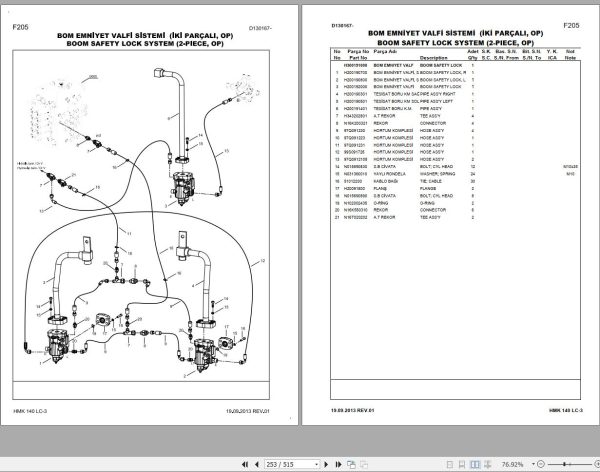Click the Part No column header
This screenshot has width=600, height=472.
point(358,58)
